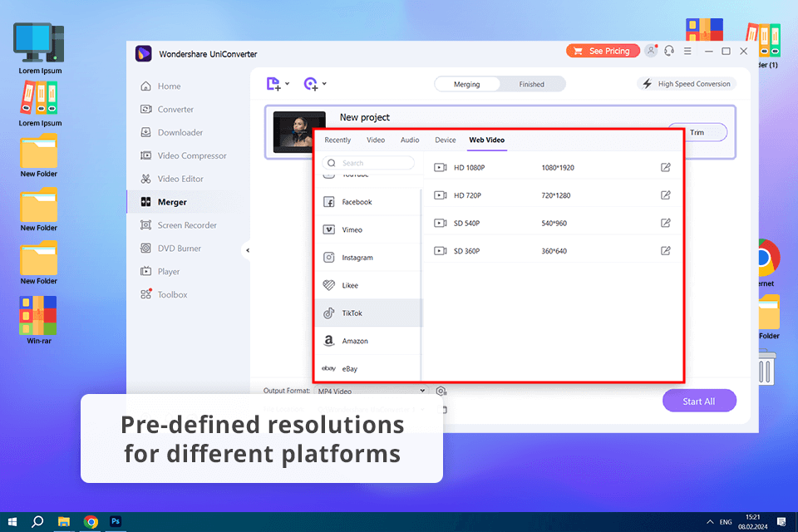Select the SD 540P resolution preset
798x532 pixels.
[552, 223]
